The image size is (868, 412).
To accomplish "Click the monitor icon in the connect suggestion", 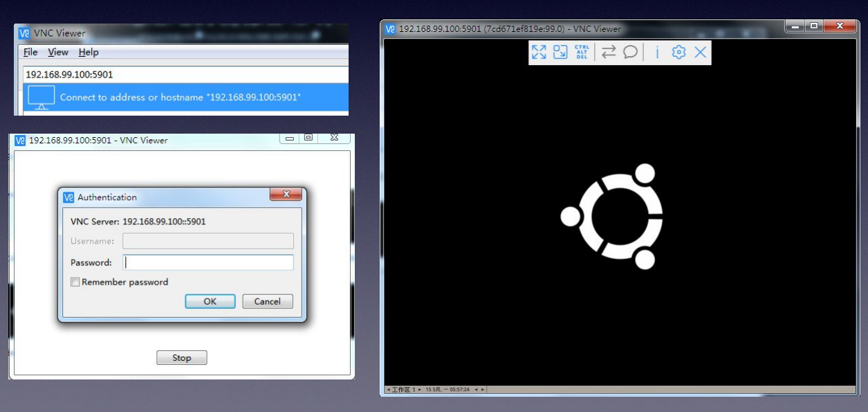I will (41, 98).
